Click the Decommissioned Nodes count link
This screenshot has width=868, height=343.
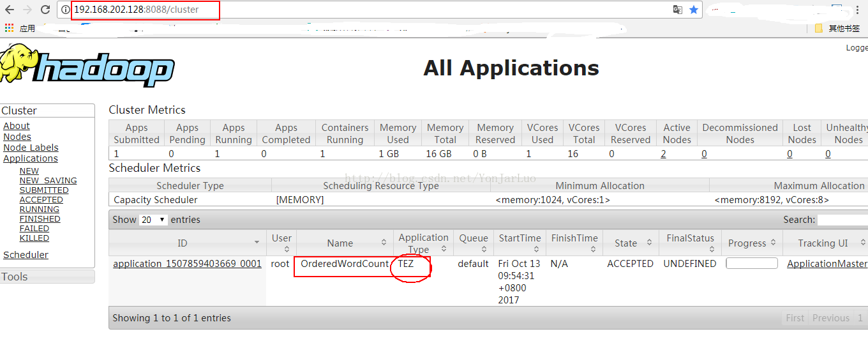(x=704, y=154)
